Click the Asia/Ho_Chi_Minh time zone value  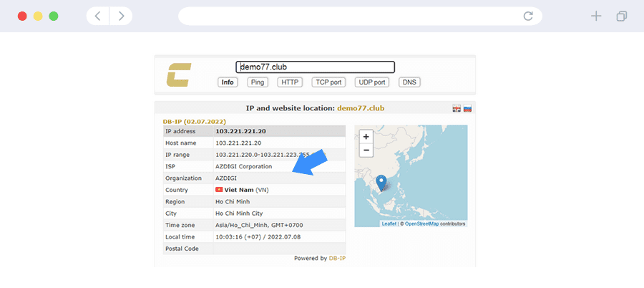pyautogui.click(x=259, y=226)
